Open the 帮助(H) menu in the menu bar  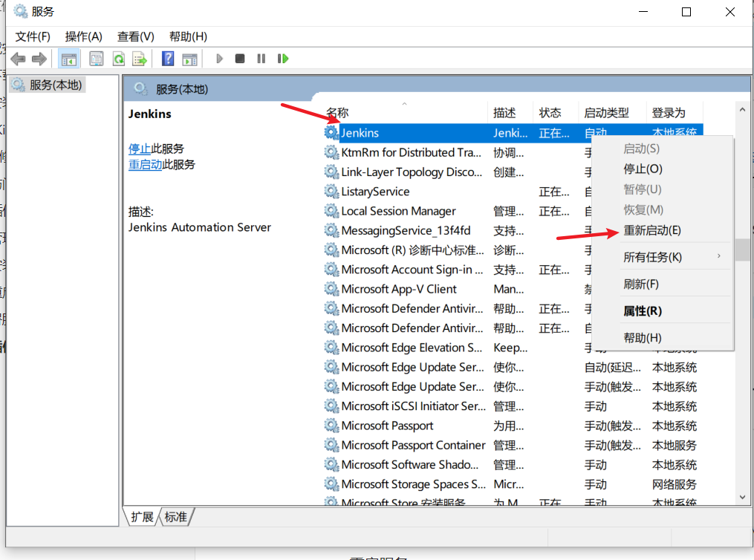click(188, 36)
